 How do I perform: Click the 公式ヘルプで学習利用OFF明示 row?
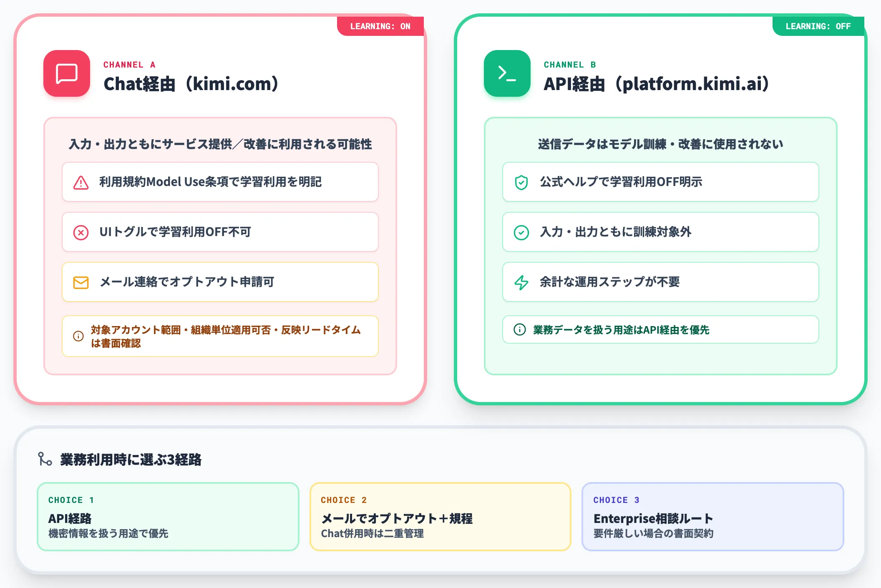661,182
